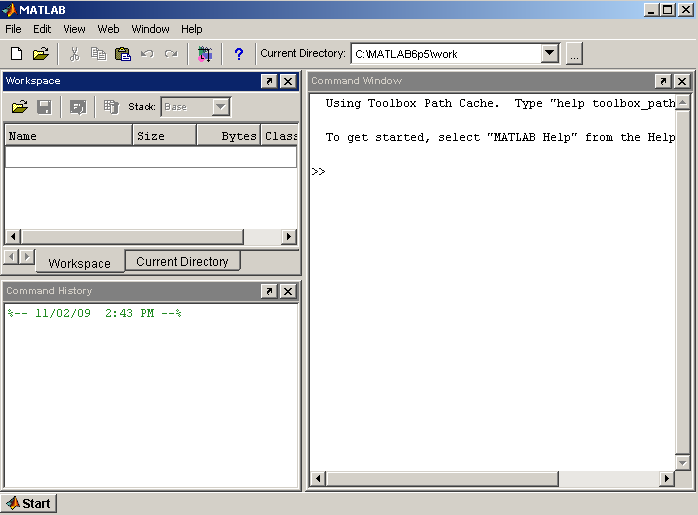
Task: Click the 'To get started' message line
Action: click(500, 137)
